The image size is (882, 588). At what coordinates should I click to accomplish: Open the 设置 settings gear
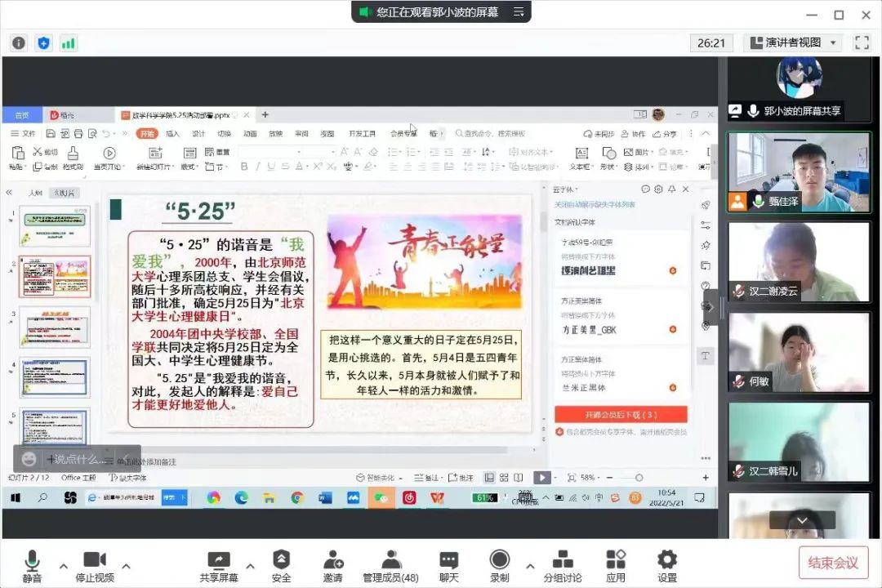click(667, 561)
